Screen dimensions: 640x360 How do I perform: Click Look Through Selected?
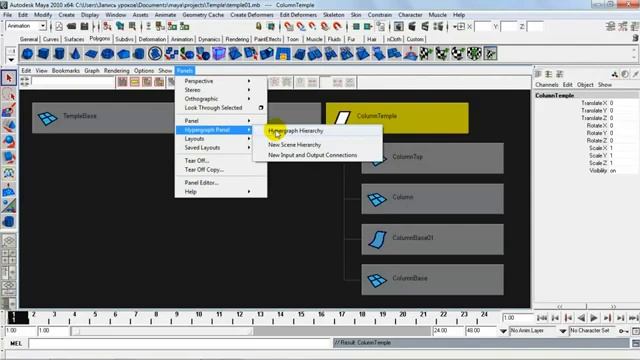[x=213, y=108]
